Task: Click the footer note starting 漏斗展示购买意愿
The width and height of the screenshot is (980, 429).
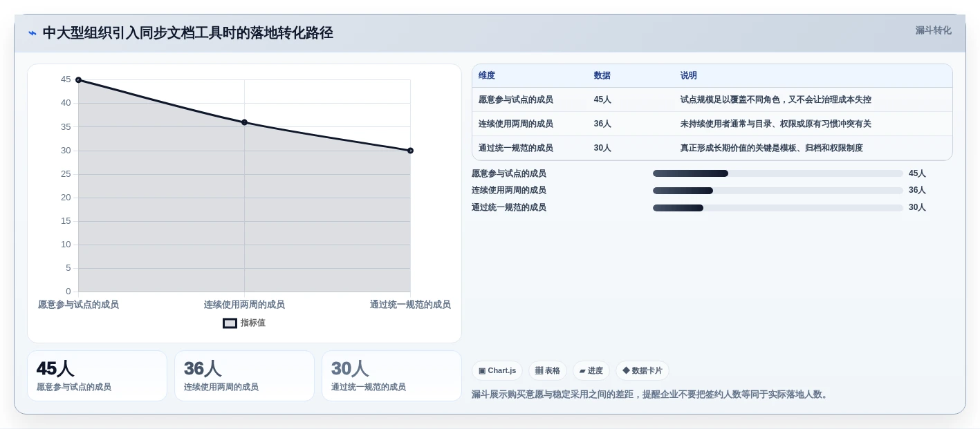Action: 651,394
